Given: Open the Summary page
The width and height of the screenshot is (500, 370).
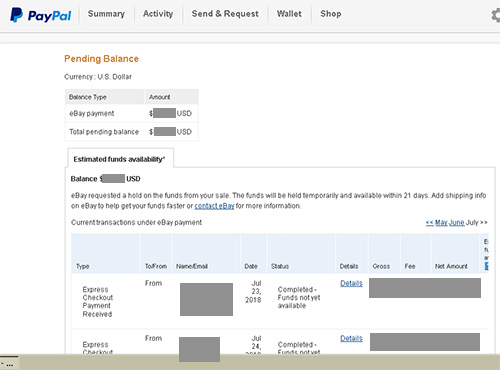Looking at the screenshot, I should point(106,14).
